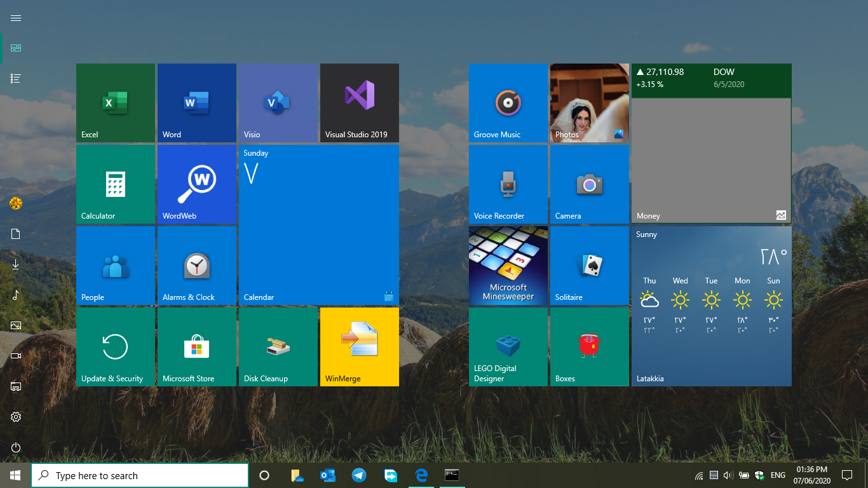Open the Music folder from sidebar
Screen dimensions: 868x488
[x=16, y=295]
